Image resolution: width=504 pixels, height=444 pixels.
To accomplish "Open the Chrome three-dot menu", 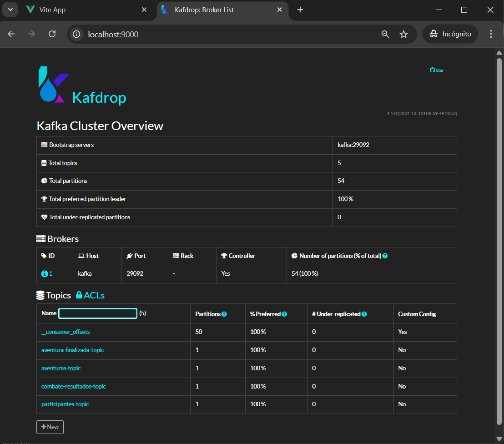I will pyautogui.click(x=492, y=34).
